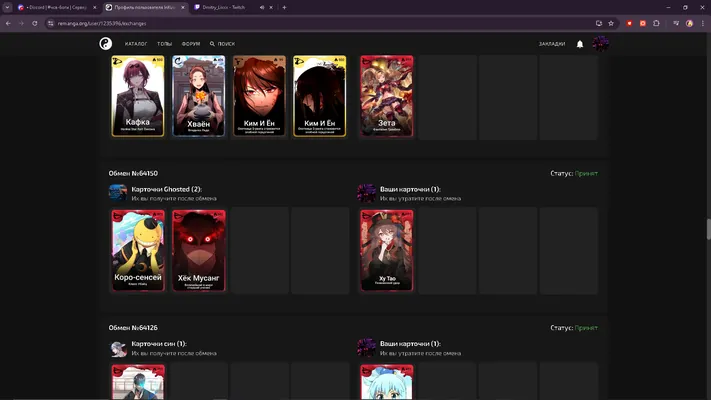Open the user profile avatar in header
711x400 pixels.
(x=600, y=44)
